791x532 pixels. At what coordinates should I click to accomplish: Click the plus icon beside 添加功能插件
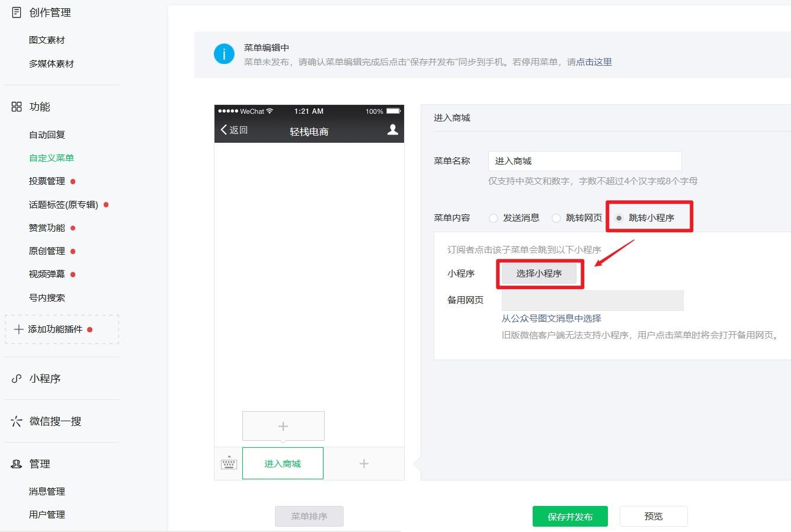(19, 329)
